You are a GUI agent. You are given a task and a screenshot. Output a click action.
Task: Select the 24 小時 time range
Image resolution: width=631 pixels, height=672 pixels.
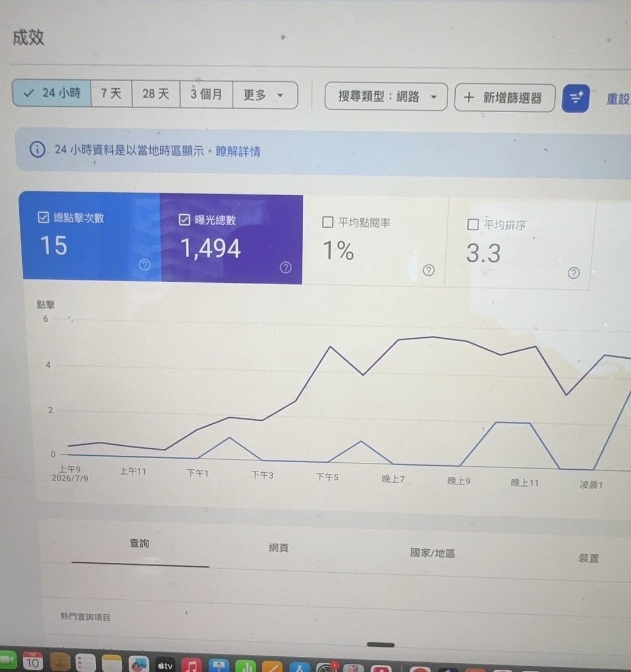pos(52,93)
